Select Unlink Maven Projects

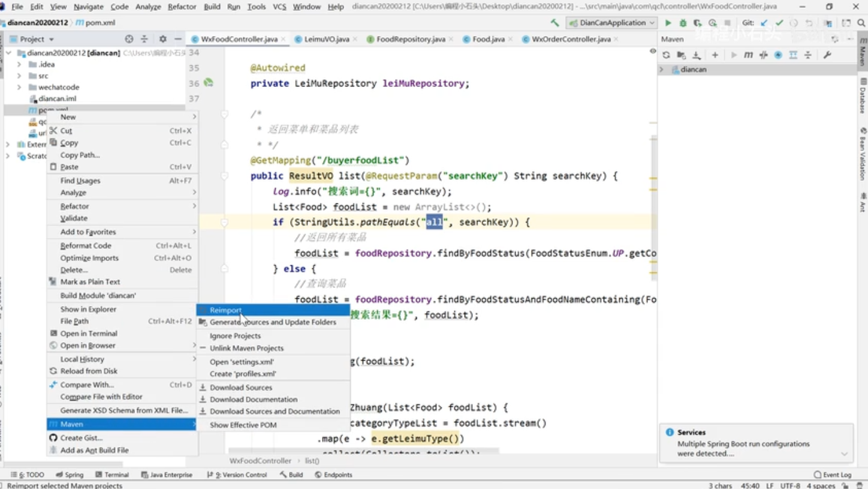pos(273,348)
